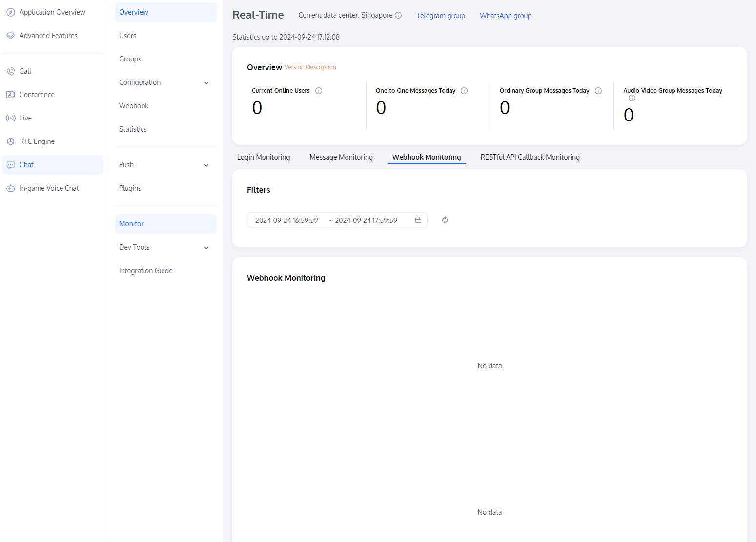This screenshot has width=756, height=542.
Task: Click the info icon beside One-to-One Messages Today
Action: 464,91
